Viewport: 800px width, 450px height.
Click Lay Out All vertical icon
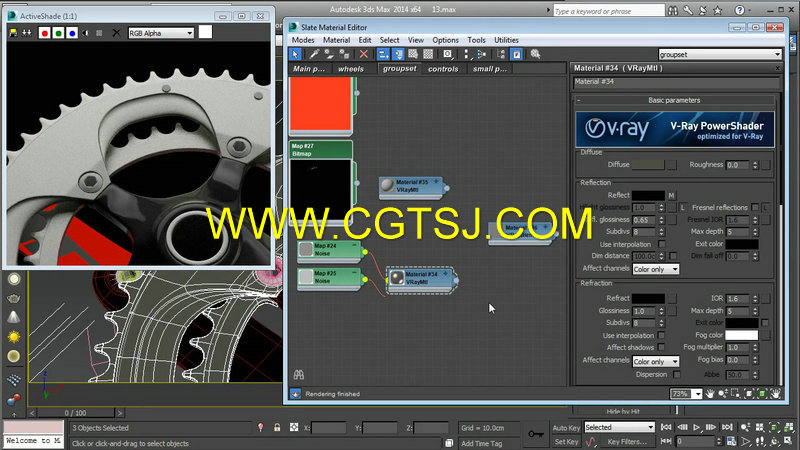tap(466, 54)
